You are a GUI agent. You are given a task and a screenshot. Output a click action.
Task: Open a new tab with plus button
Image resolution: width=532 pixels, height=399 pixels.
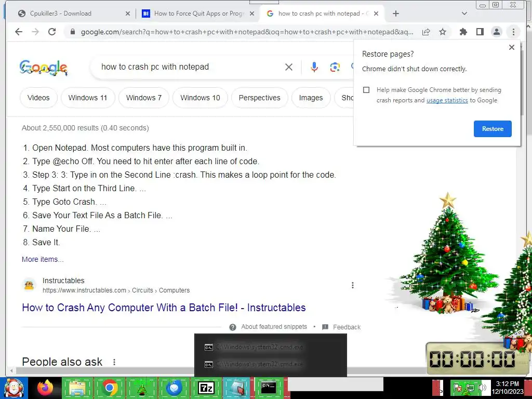(x=395, y=14)
